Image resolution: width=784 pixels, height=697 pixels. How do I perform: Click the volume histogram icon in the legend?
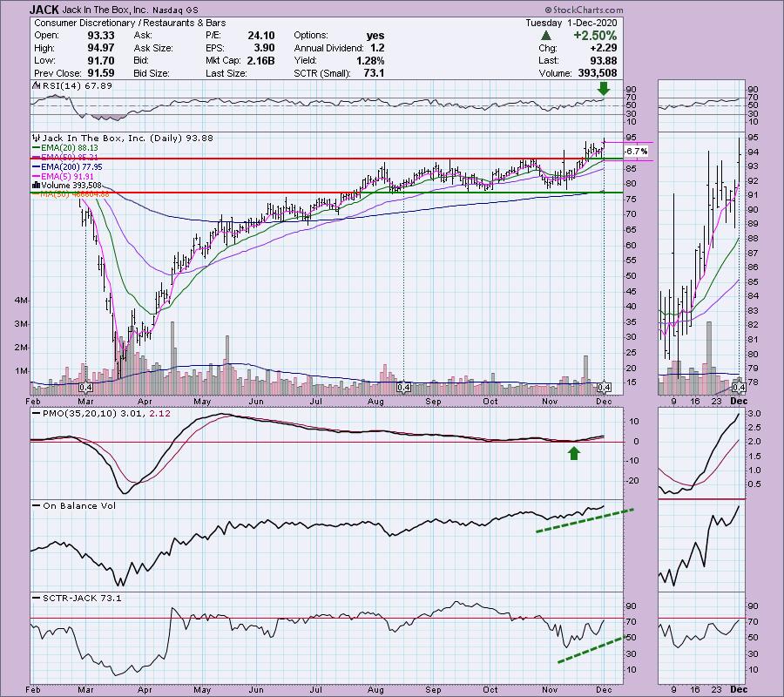point(36,185)
